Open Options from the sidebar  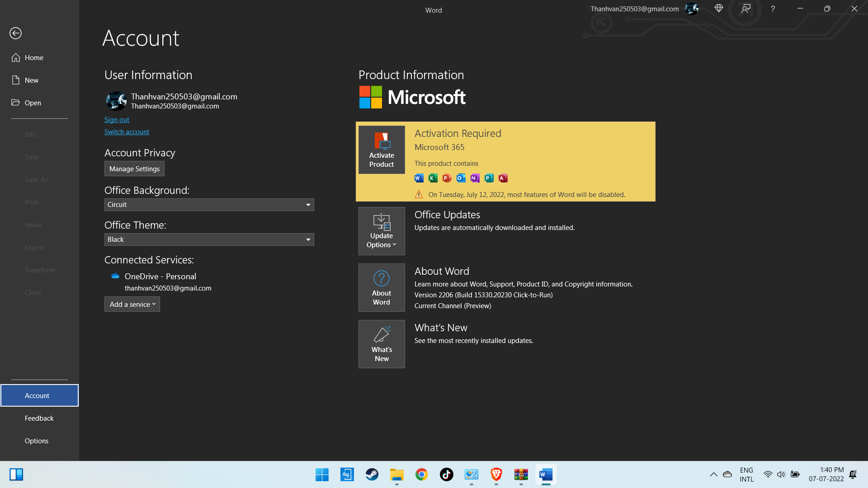click(39, 441)
